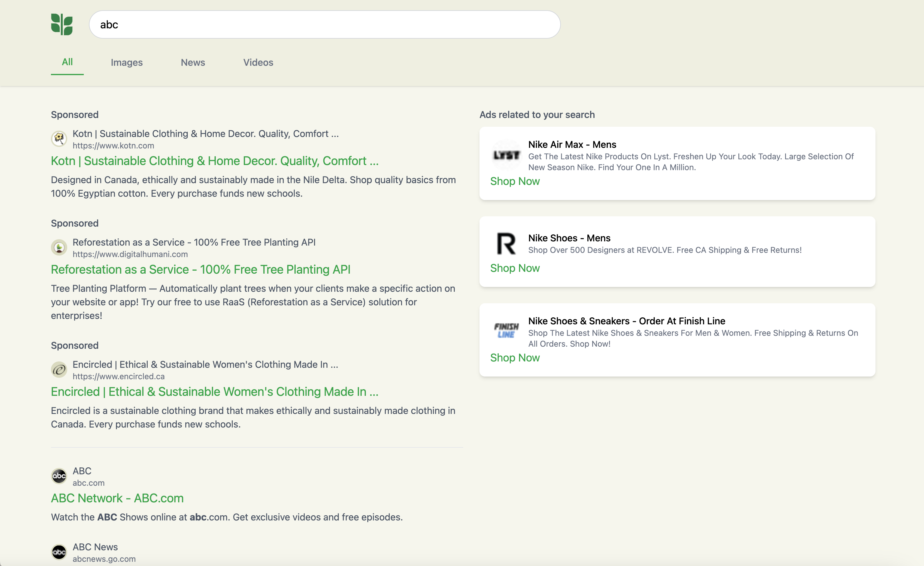Open the Videos tab
924x566 pixels.
point(258,62)
